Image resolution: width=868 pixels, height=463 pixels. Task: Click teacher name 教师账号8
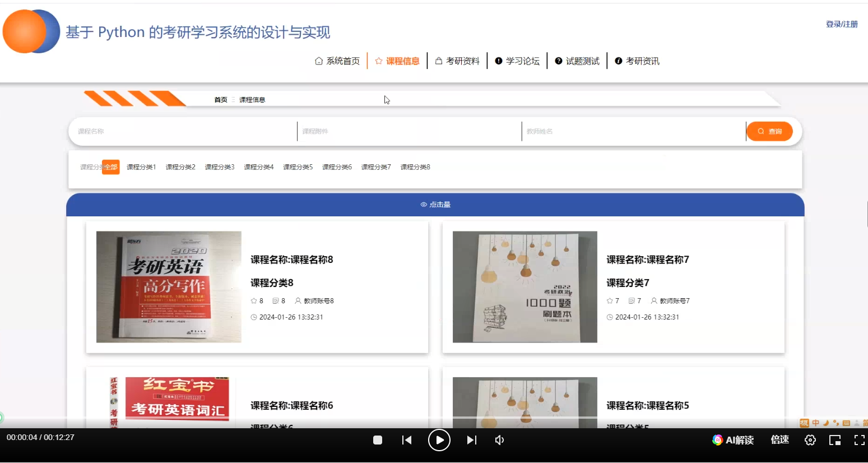tap(319, 301)
